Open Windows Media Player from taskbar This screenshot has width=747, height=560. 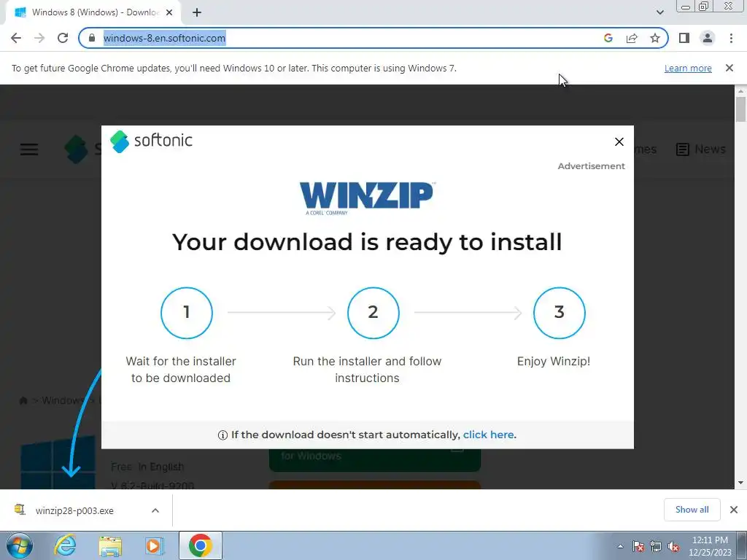155,545
